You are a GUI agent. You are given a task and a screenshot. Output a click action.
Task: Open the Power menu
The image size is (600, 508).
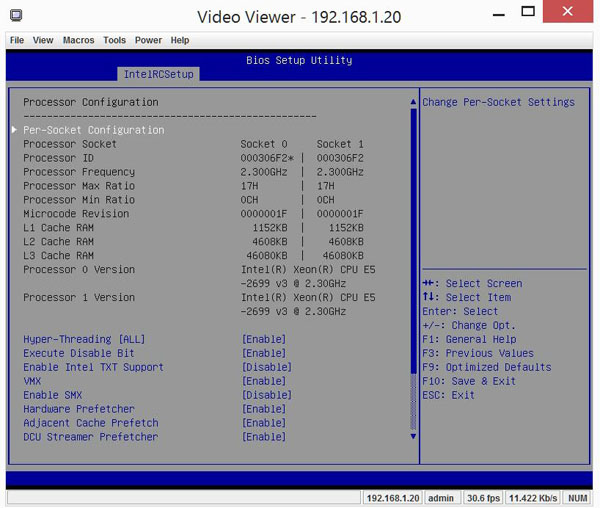pos(148,40)
